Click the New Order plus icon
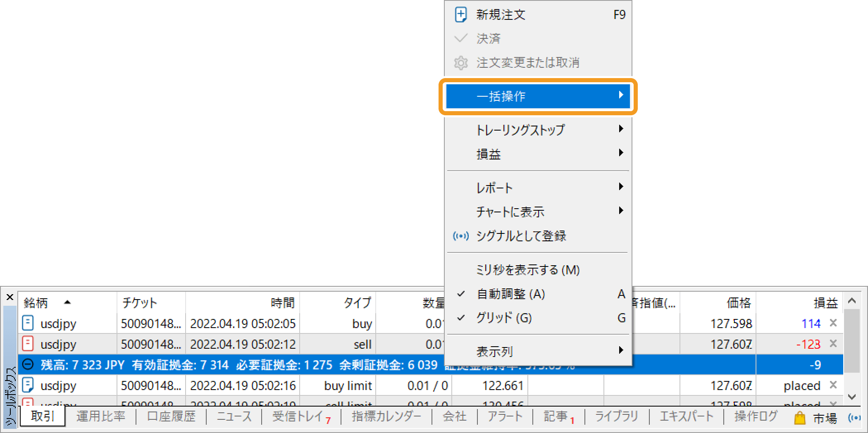The image size is (868, 433). 460,14
